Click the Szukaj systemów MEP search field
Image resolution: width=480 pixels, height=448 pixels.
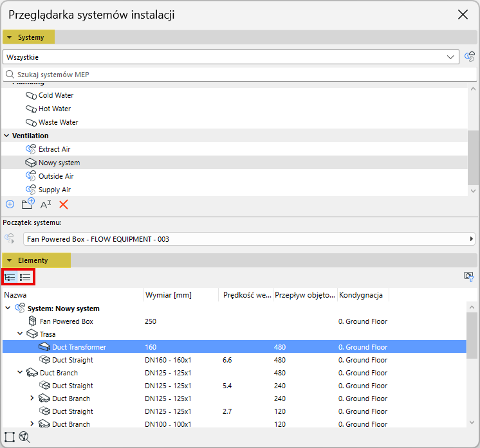(235, 75)
